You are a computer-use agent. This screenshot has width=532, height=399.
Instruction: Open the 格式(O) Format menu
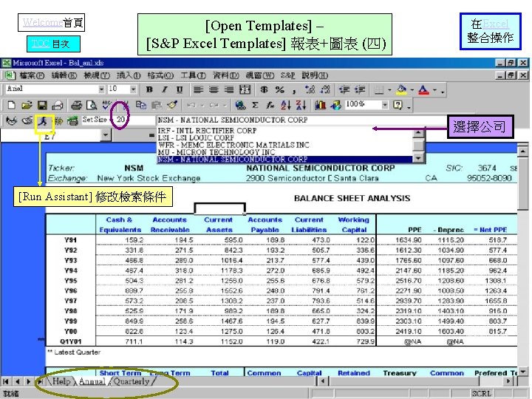pos(160,75)
